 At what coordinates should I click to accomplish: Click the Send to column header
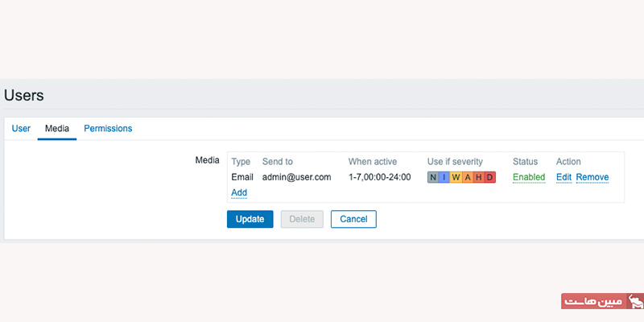(x=278, y=162)
